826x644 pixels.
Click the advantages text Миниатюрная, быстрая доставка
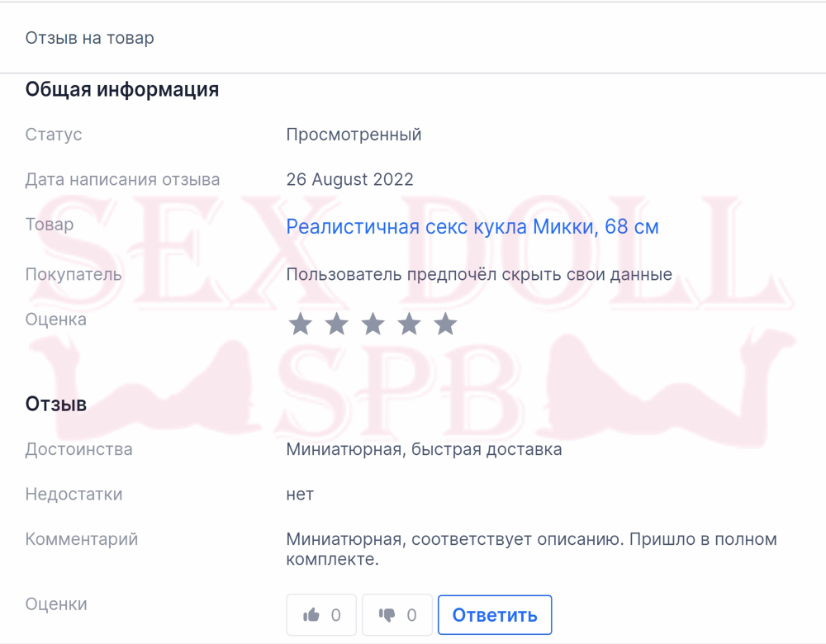tap(424, 449)
